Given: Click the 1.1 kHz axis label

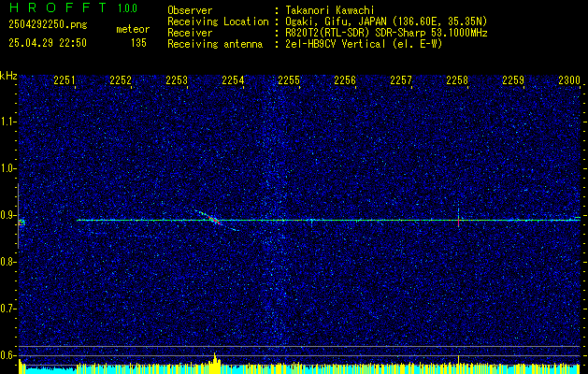Looking at the screenshot, I should (x=8, y=122).
